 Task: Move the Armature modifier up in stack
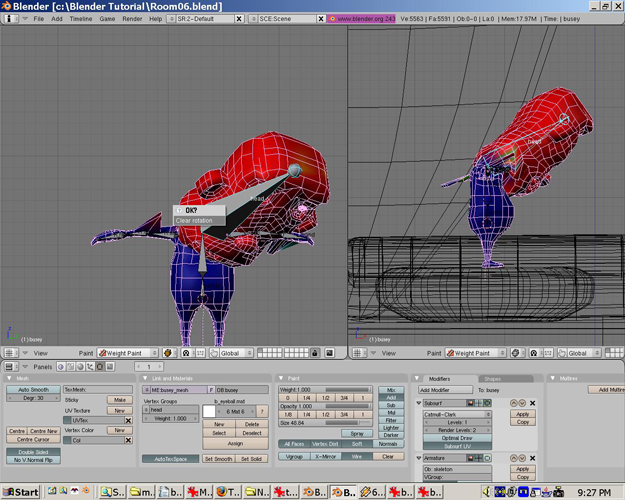512,458
